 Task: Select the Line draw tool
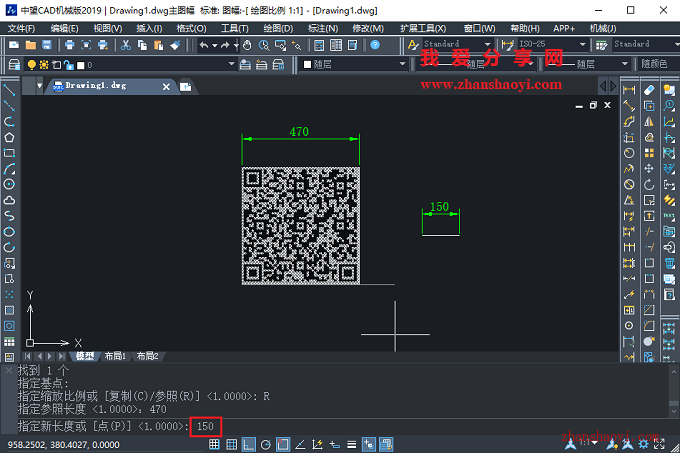point(9,90)
